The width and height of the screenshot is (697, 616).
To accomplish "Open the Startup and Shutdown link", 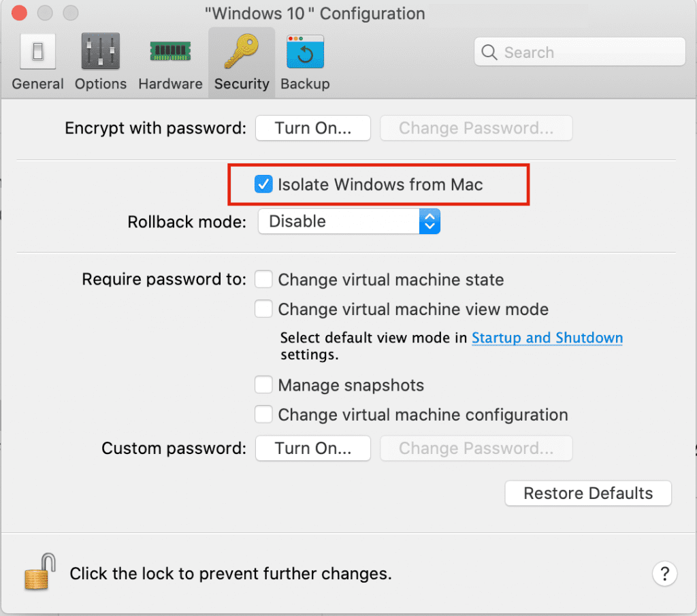I will click(x=547, y=338).
